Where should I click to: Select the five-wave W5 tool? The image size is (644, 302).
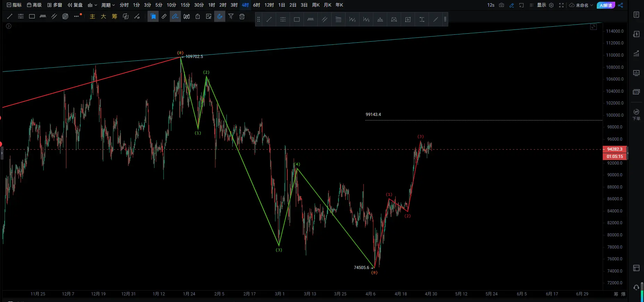pyautogui.click(x=366, y=19)
